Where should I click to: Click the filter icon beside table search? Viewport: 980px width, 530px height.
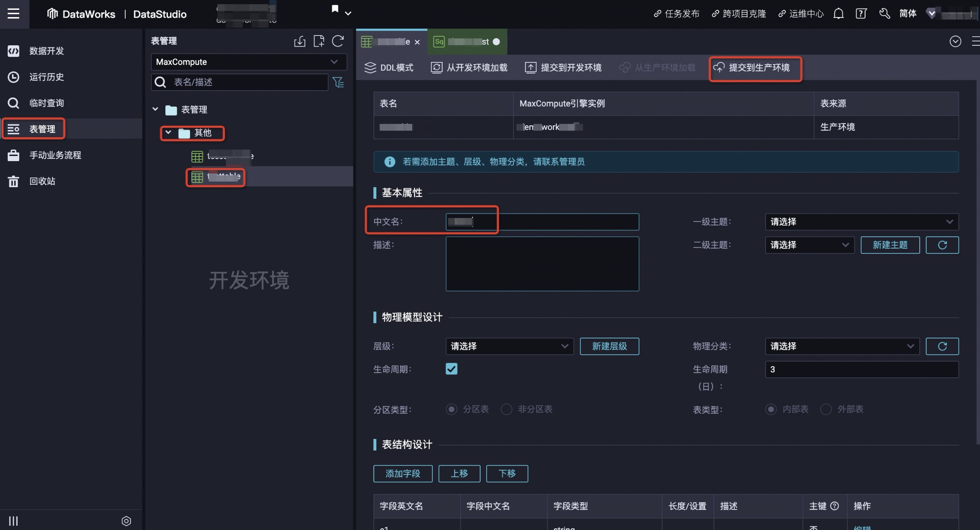(338, 82)
